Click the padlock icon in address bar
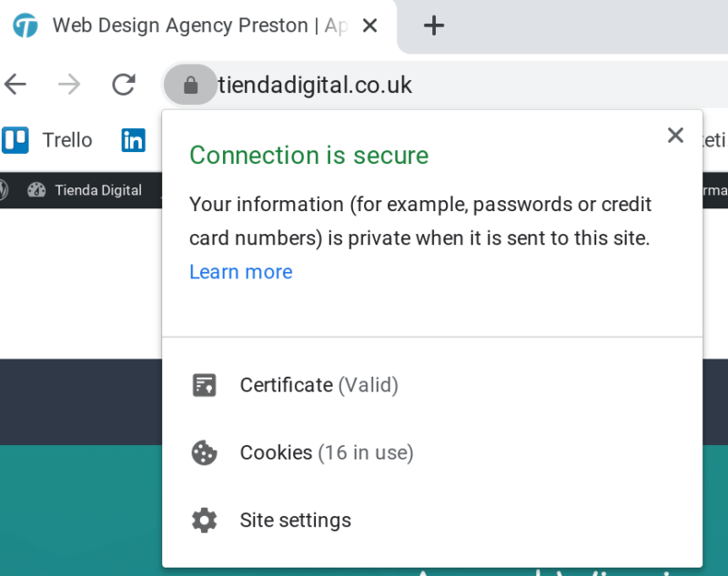This screenshot has height=576, width=728. pos(190,86)
